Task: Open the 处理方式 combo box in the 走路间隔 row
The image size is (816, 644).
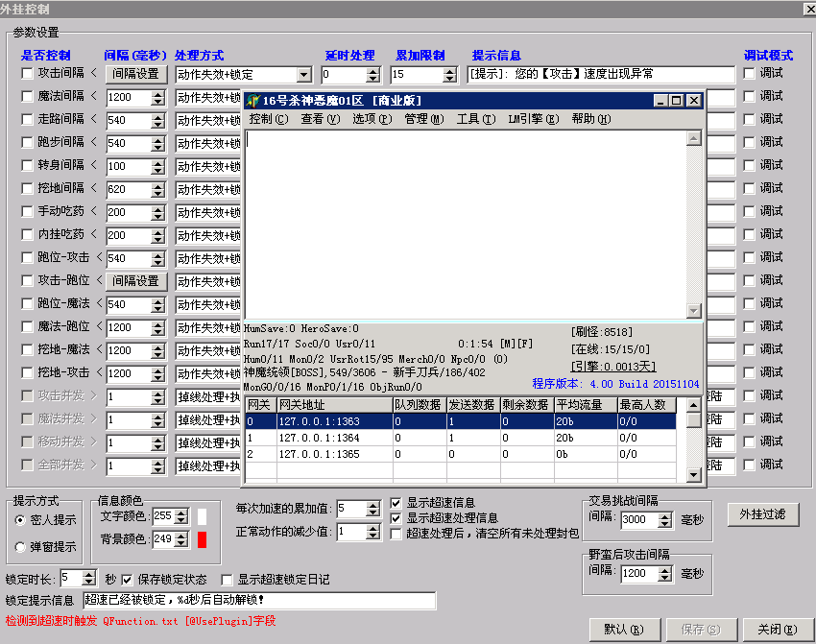Action: click(x=208, y=121)
